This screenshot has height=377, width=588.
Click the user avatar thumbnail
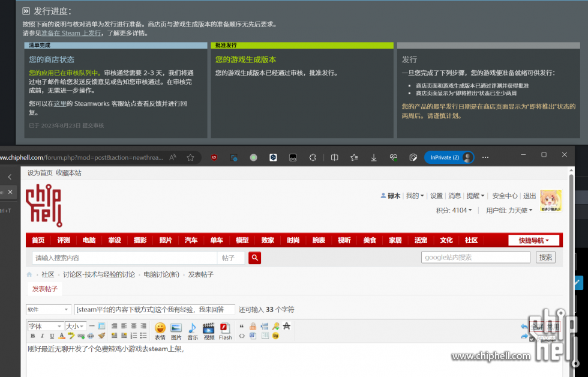(x=551, y=201)
